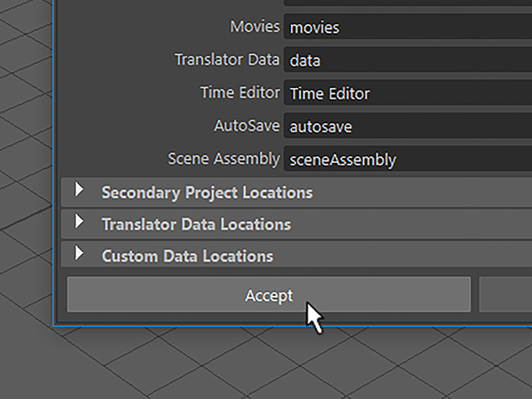Edit the Time Editor field
This screenshot has width=532, height=399.
[407, 92]
